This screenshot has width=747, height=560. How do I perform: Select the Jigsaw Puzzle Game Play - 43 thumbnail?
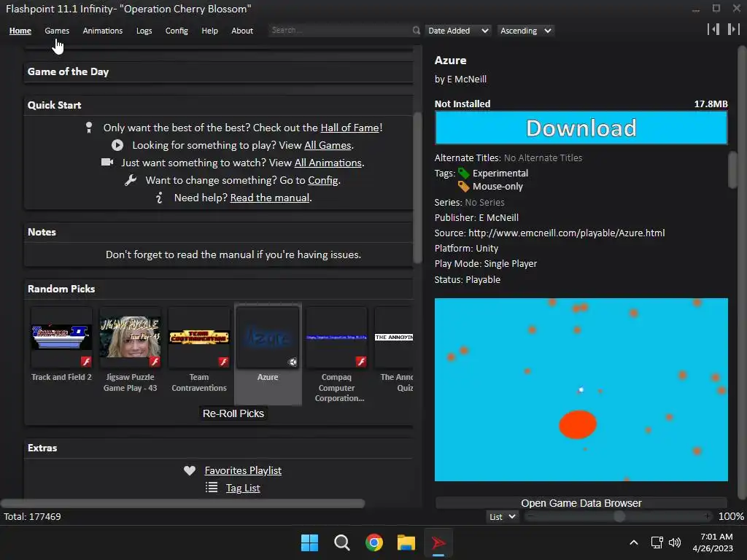click(130, 337)
